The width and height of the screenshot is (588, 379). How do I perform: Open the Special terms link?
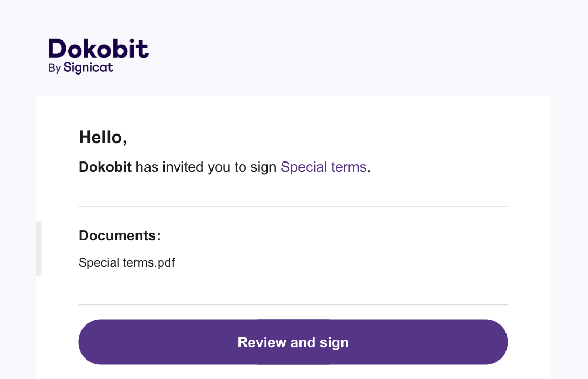point(323,167)
